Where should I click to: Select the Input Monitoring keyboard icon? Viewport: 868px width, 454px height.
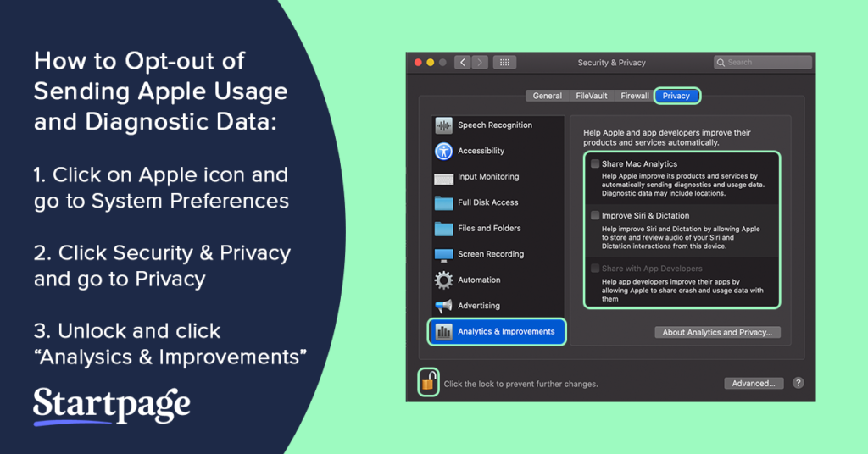pyautogui.click(x=444, y=177)
